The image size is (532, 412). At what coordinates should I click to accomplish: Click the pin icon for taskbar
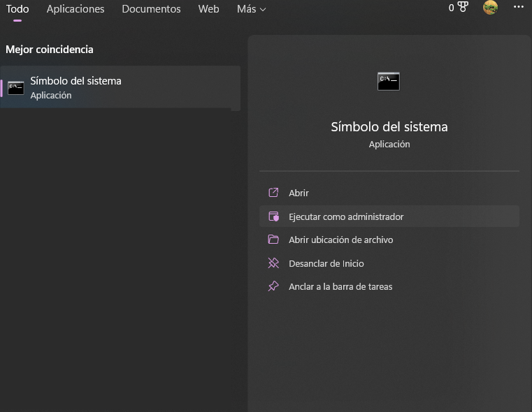(273, 286)
